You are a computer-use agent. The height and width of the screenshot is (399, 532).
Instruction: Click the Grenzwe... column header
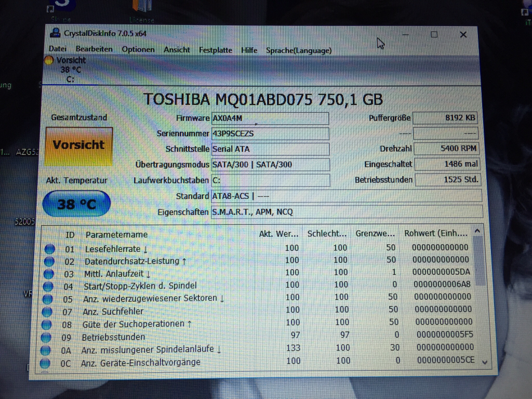pyautogui.click(x=375, y=234)
